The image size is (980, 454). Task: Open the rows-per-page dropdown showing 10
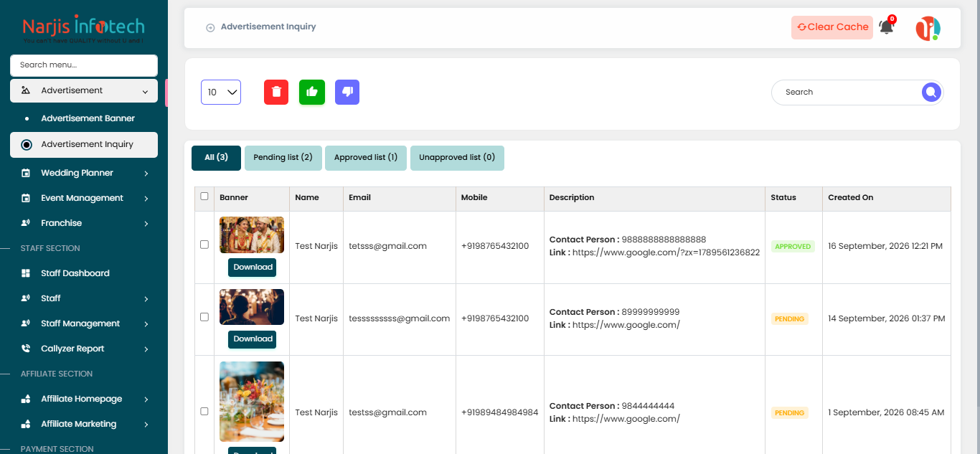pyautogui.click(x=221, y=92)
